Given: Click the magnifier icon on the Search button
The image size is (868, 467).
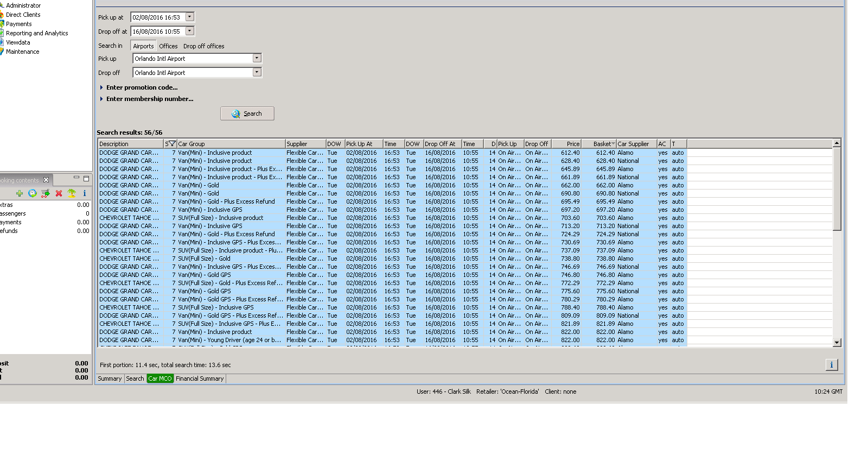Looking at the screenshot, I should click(x=236, y=113).
